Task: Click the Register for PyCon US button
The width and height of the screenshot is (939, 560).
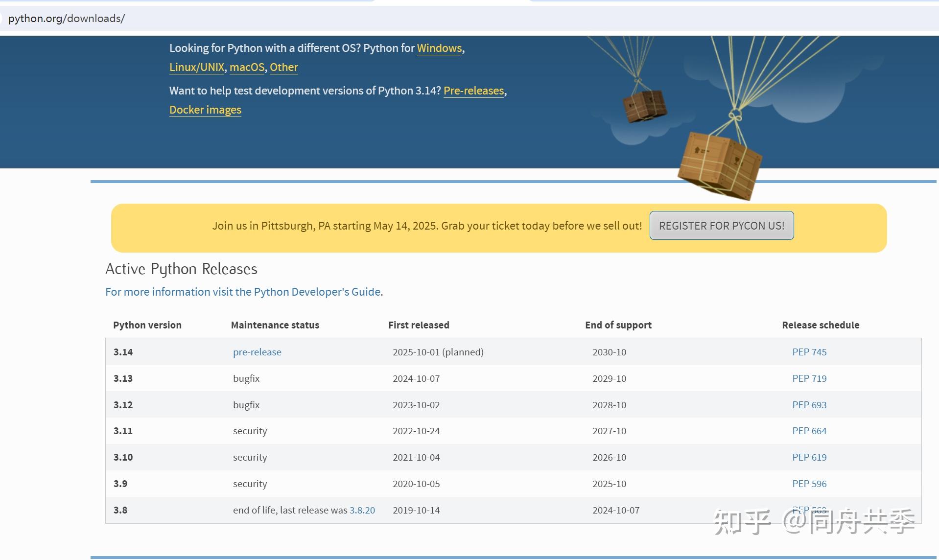Action: coord(721,226)
